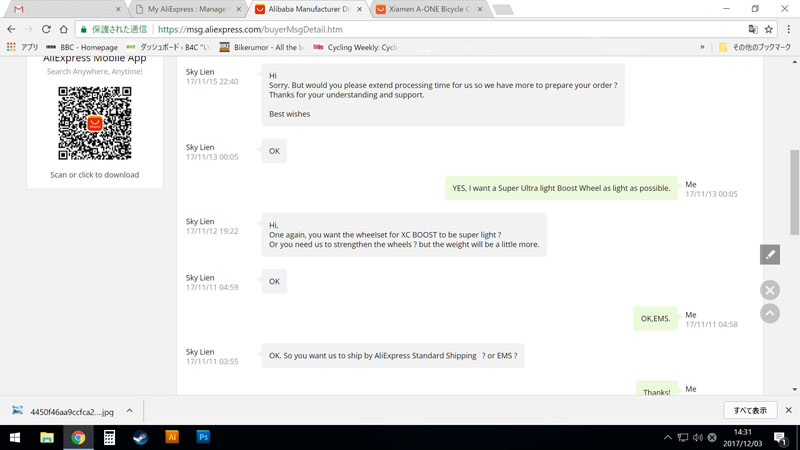The image size is (800, 450).
Task: Click the secure connection lock icon
Action: [x=84, y=30]
